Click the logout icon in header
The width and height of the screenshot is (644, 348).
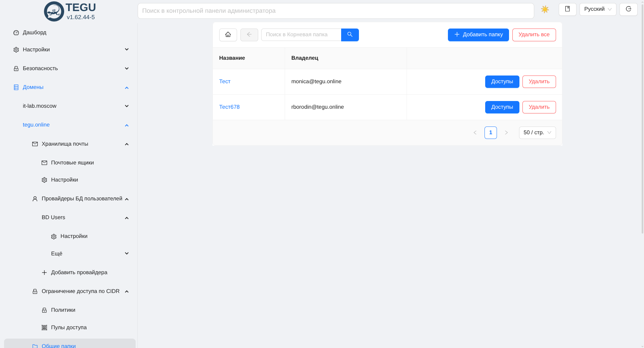(628, 9)
